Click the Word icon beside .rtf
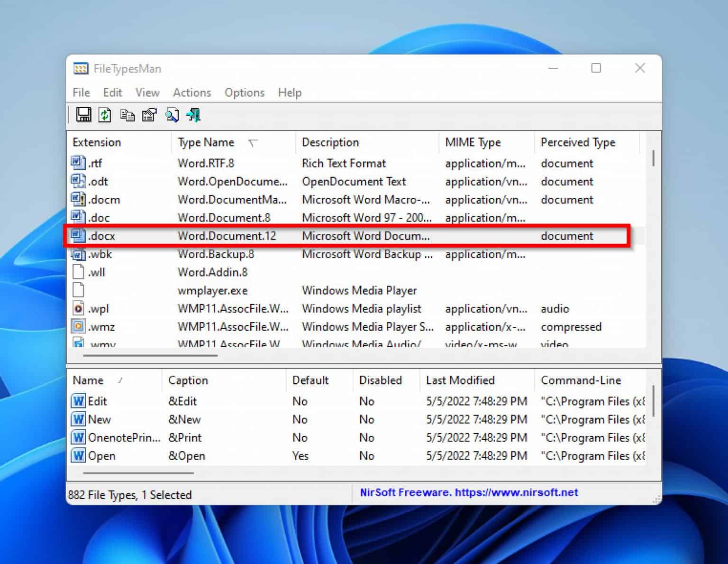 point(79,163)
